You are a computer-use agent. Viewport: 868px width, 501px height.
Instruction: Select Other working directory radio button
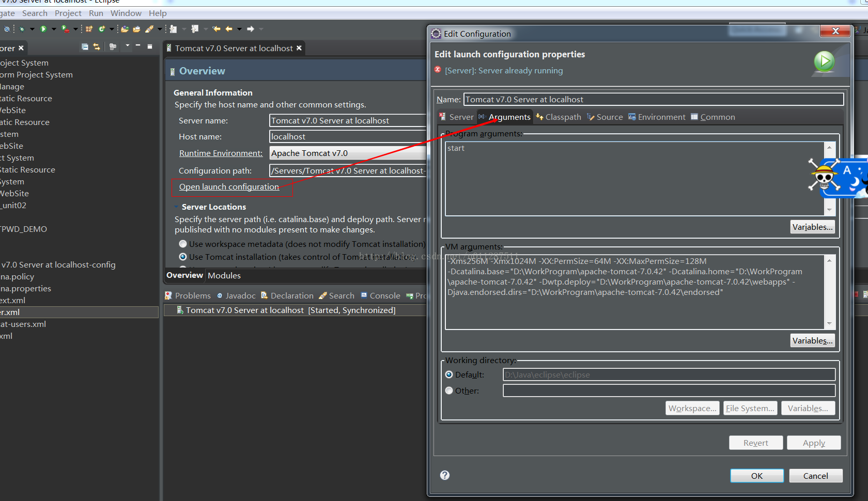coord(449,390)
